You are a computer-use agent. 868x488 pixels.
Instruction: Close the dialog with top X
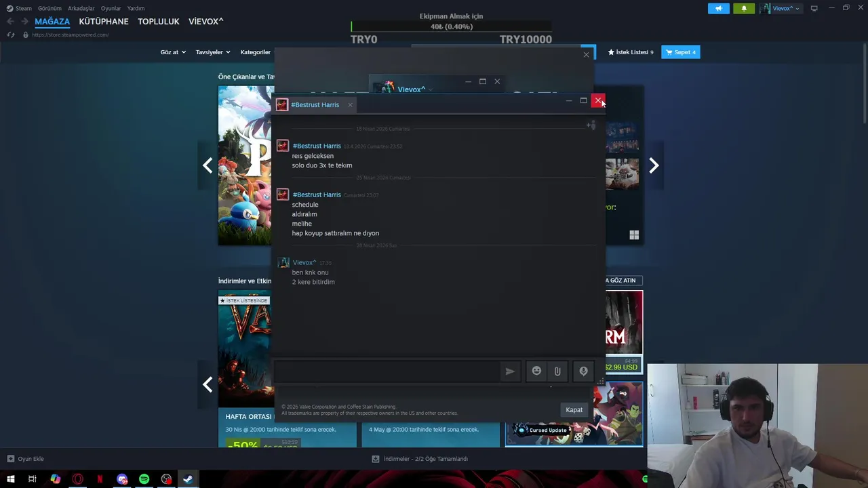[x=587, y=55]
